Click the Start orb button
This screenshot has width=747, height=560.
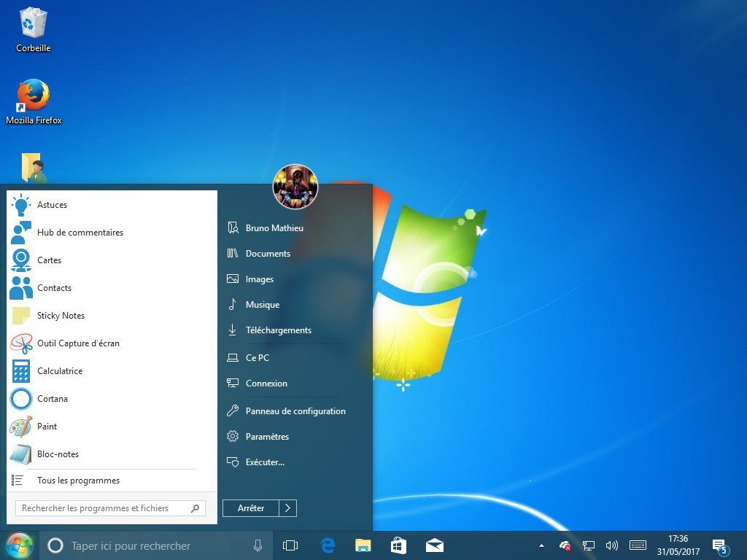[x=19, y=545]
